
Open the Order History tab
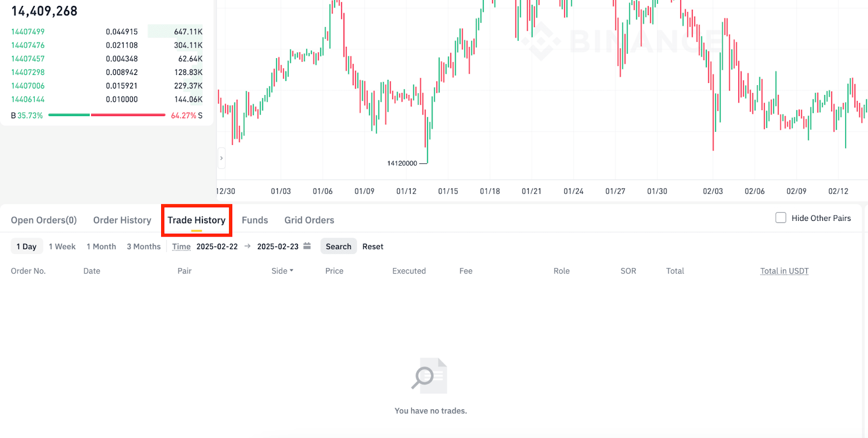point(122,220)
